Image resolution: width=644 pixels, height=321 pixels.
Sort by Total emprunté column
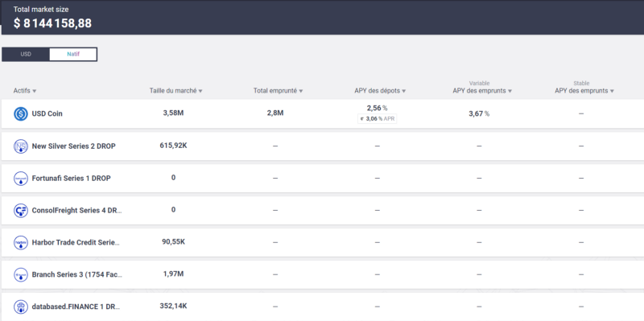[278, 91]
